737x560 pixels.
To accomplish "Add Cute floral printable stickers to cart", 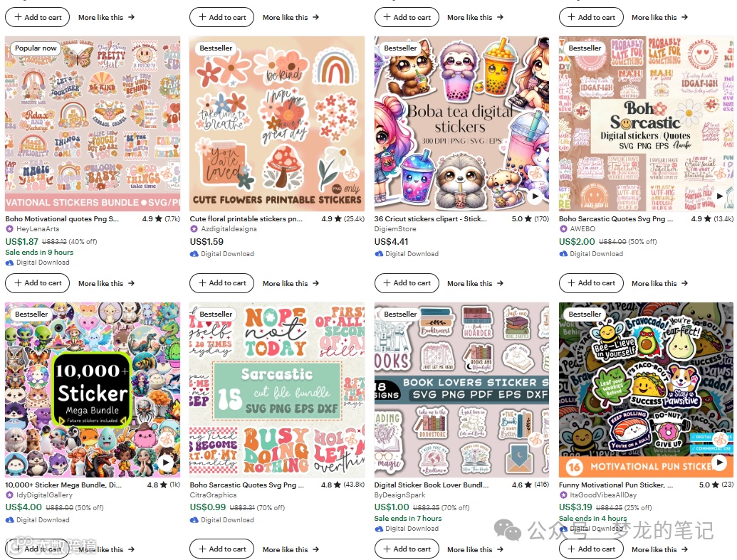I will (222, 282).
